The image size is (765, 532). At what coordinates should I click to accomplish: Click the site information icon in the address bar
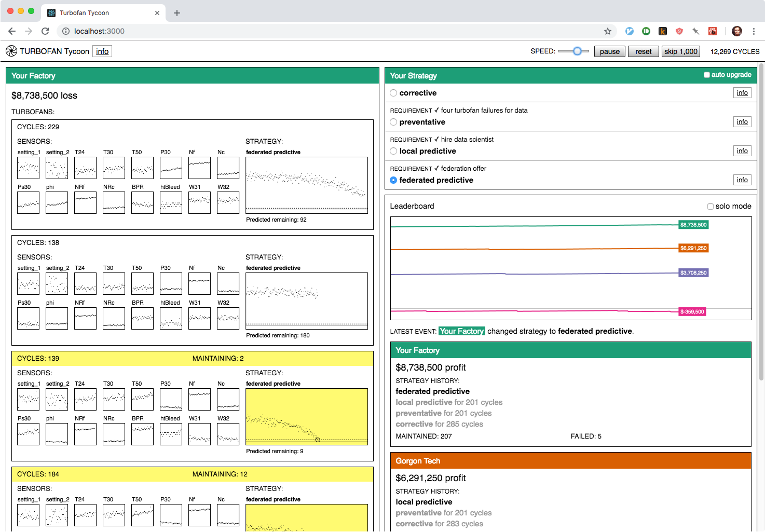(66, 31)
